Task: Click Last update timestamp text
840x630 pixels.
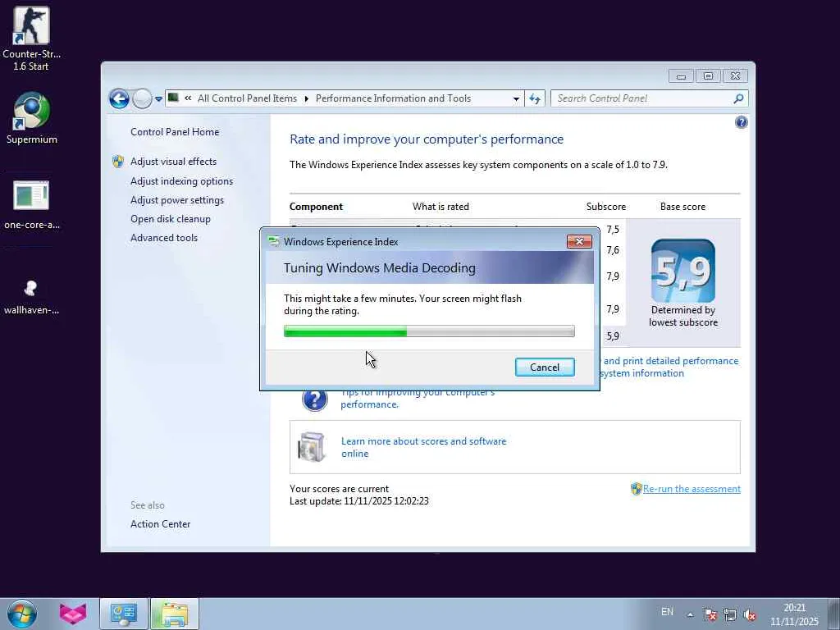Action: click(359, 501)
